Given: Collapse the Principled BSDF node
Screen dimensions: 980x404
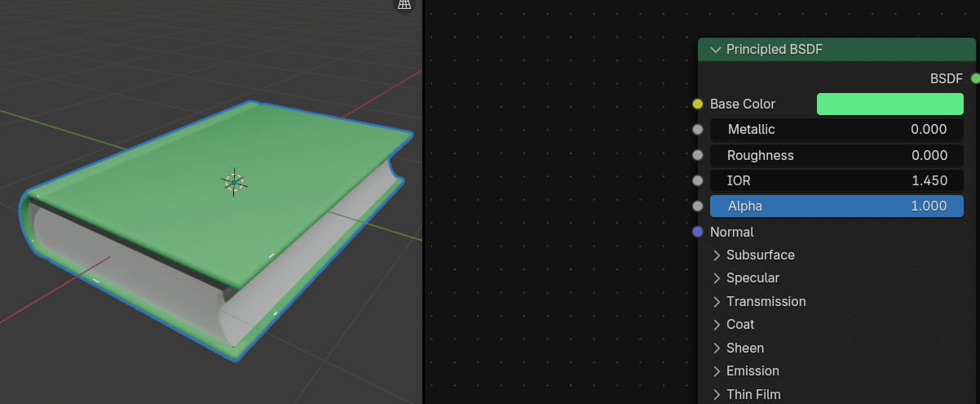Looking at the screenshot, I should [716, 50].
